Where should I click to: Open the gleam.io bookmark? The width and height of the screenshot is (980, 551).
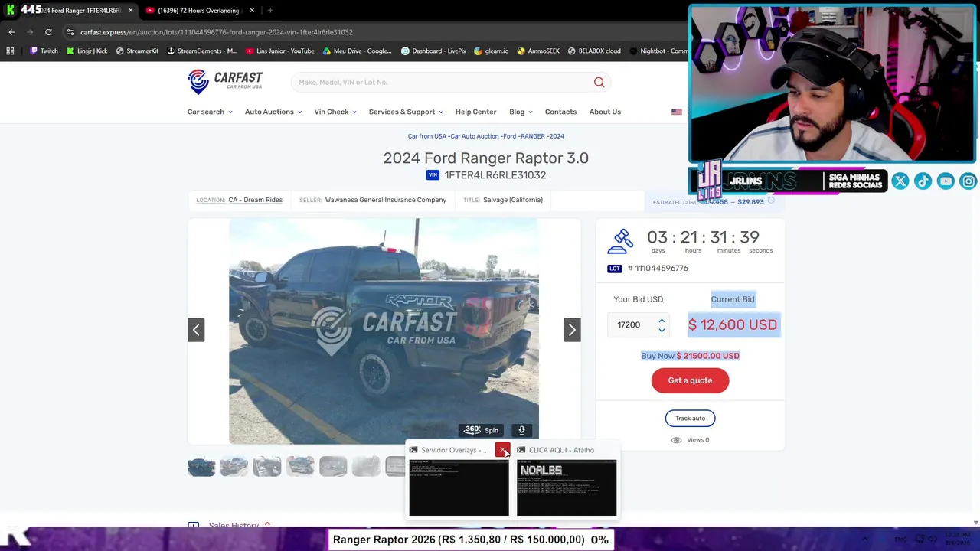[x=492, y=51]
